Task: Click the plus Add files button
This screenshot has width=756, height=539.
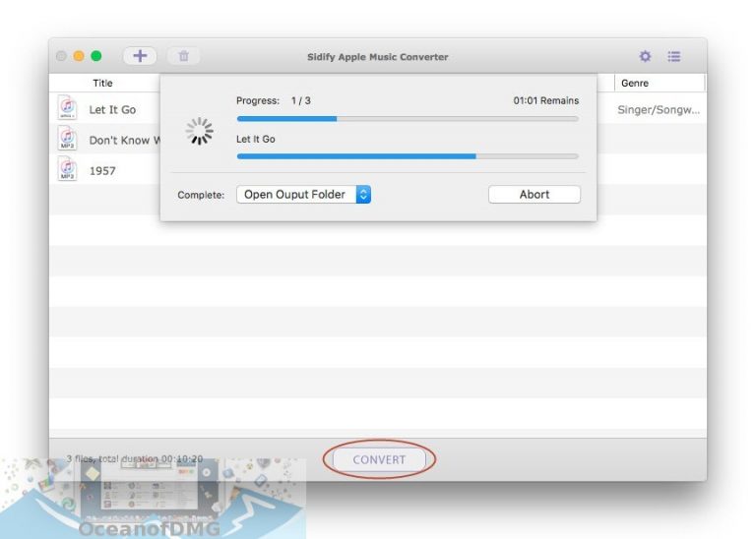Action: tap(140, 56)
